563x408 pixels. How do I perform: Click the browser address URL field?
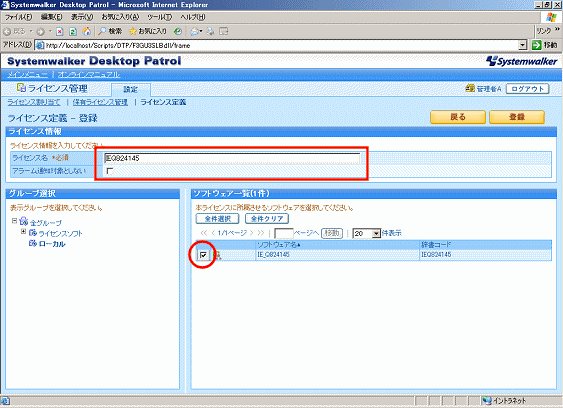281,45
